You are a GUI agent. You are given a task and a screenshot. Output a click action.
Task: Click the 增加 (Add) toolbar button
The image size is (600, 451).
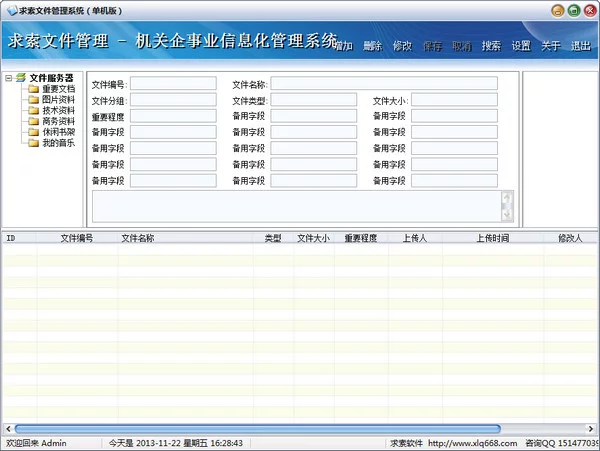(344, 46)
